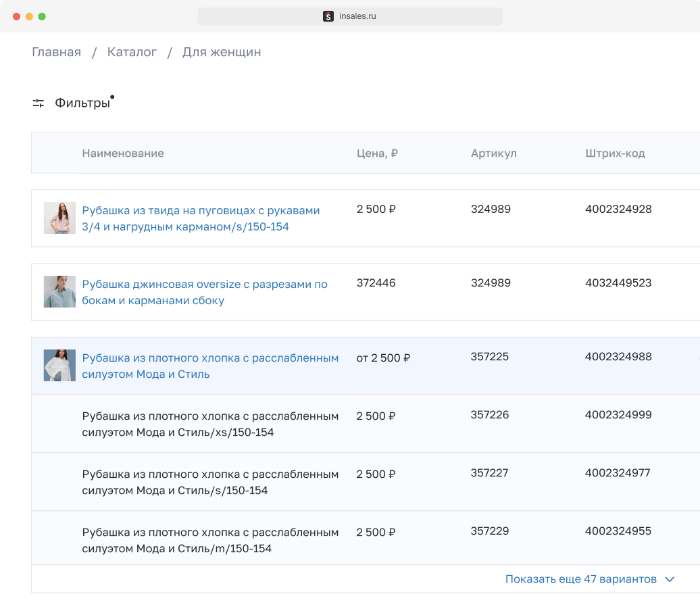Image resolution: width=700 pixels, height=611 pixels.
Task: Click the white cotton shirt thumbnail
Action: click(59, 366)
